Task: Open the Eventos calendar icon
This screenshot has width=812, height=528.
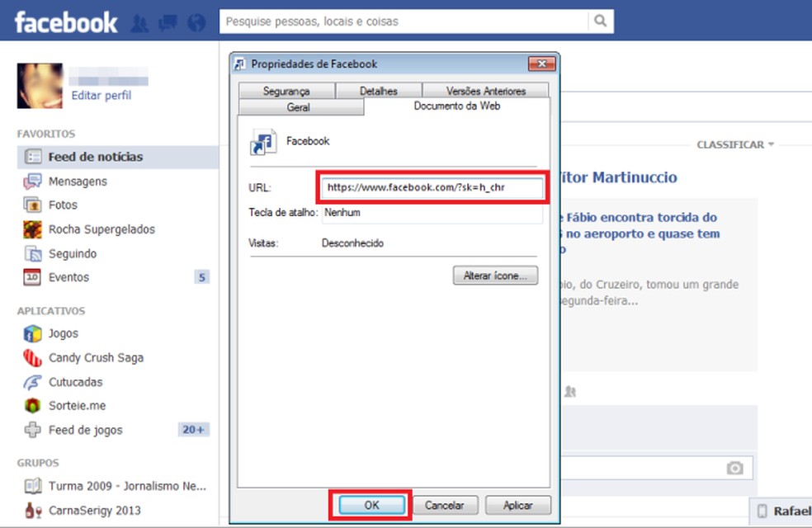Action: point(32,277)
